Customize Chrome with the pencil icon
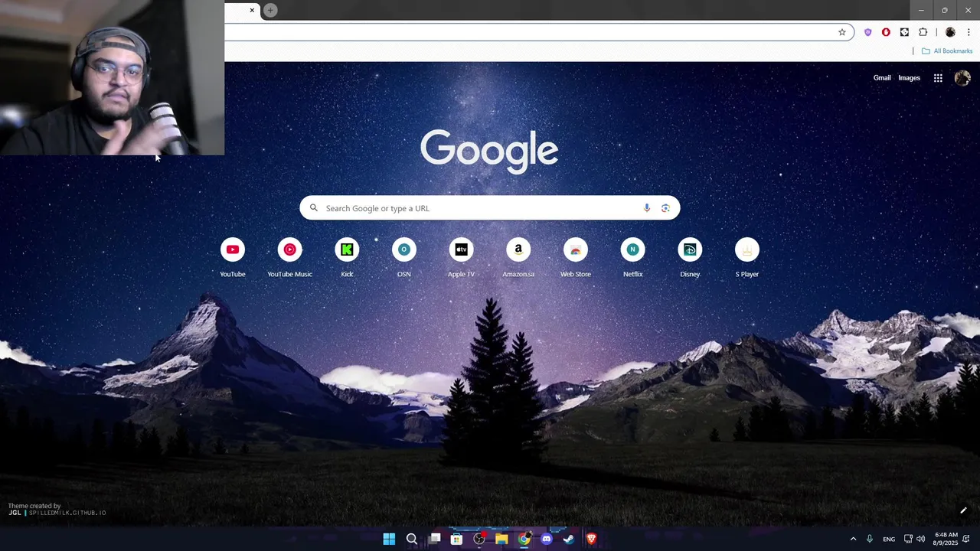 point(963,510)
